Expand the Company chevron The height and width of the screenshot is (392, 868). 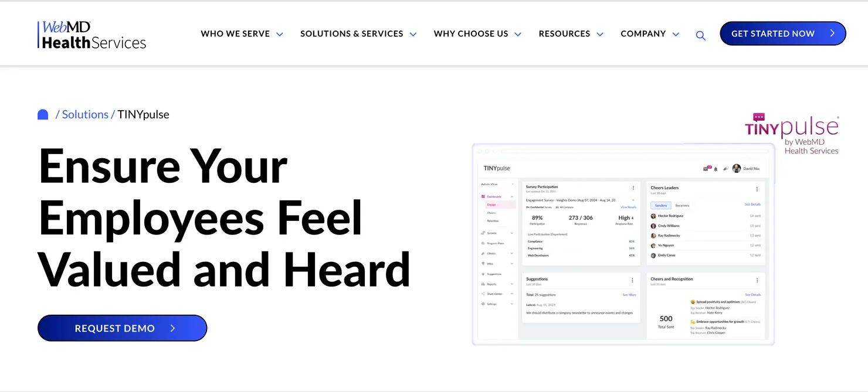[x=676, y=35]
